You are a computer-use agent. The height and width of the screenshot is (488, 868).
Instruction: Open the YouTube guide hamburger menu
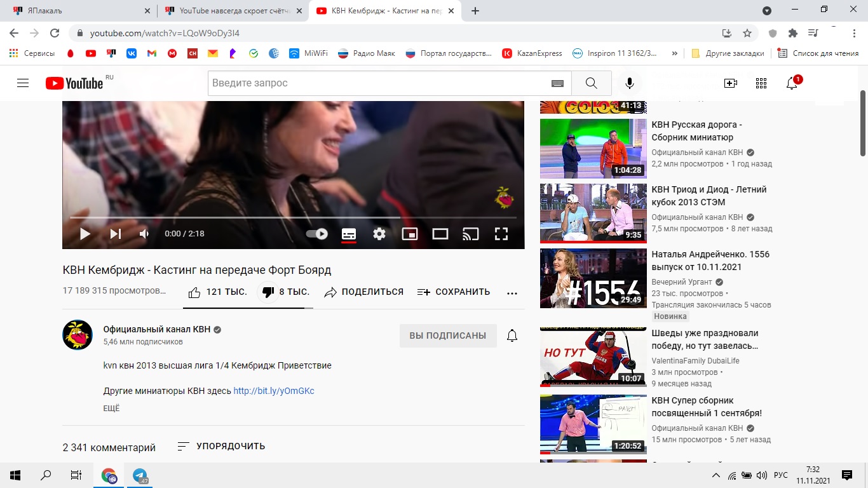[23, 83]
